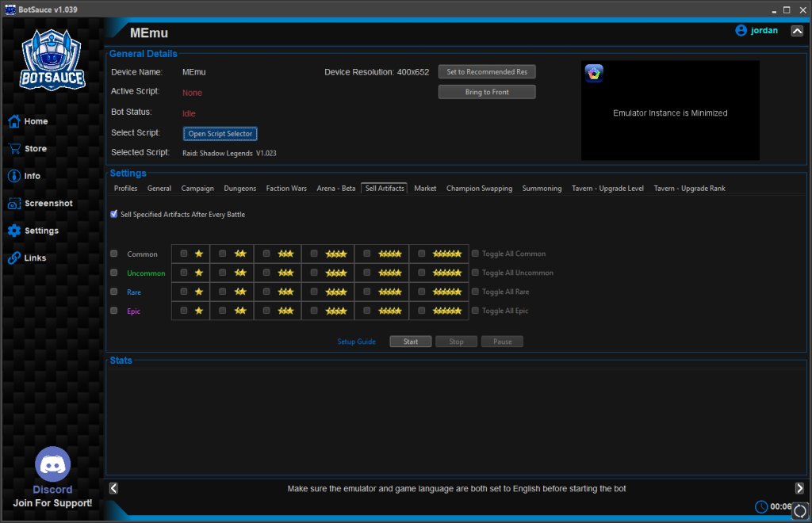This screenshot has height=523, width=812.
Task: Check the Toggle All Rare checkbox
Action: point(474,292)
